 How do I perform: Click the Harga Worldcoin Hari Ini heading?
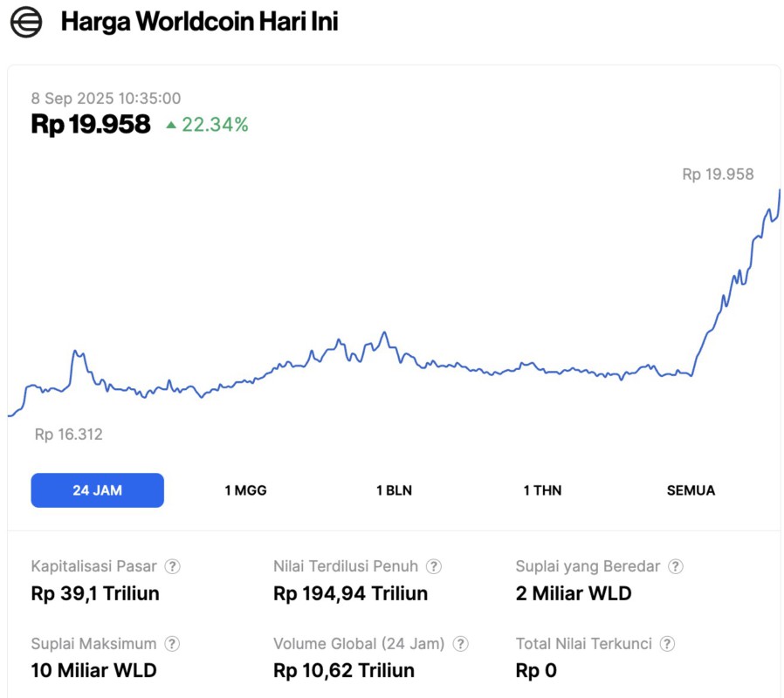point(199,23)
